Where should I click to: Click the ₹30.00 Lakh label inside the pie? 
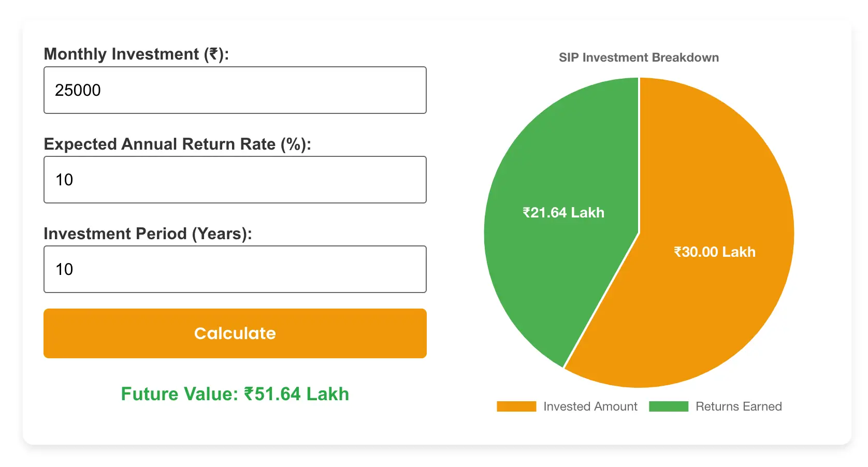click(x=715, y=252)
